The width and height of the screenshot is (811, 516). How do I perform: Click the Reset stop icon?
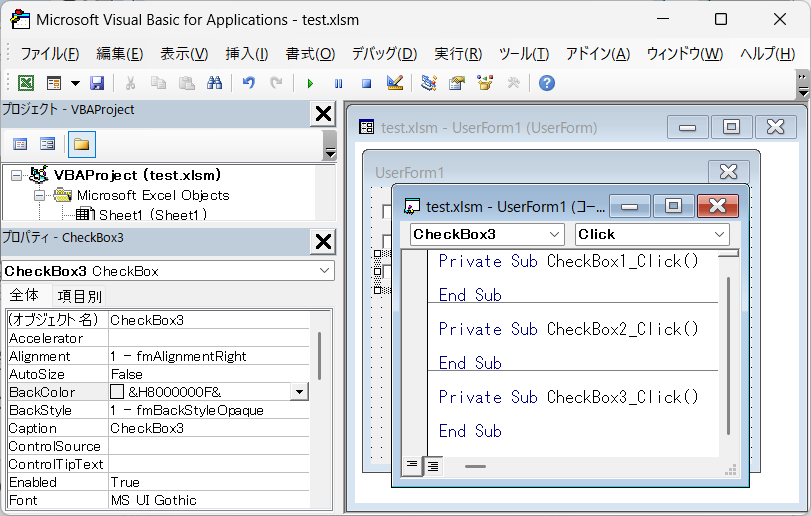[366, 83]
